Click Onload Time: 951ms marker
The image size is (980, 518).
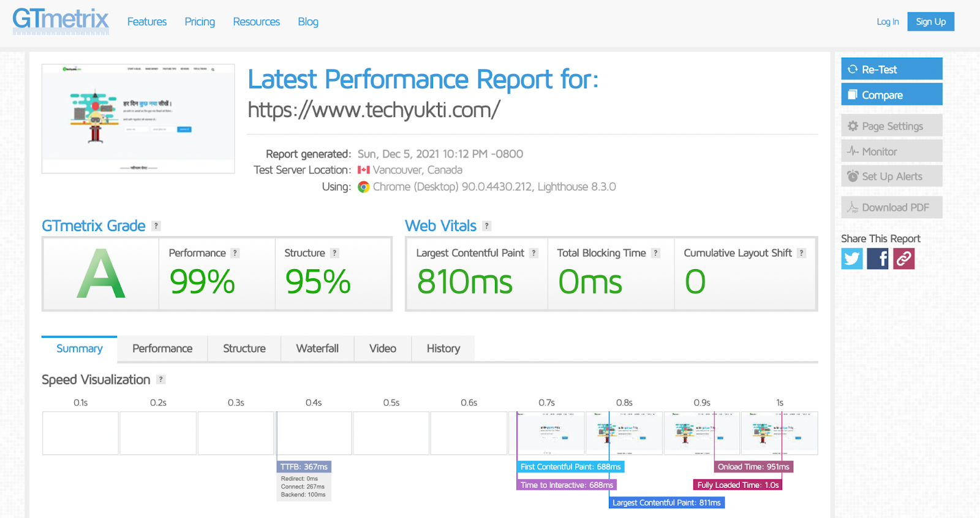point(753,467)
